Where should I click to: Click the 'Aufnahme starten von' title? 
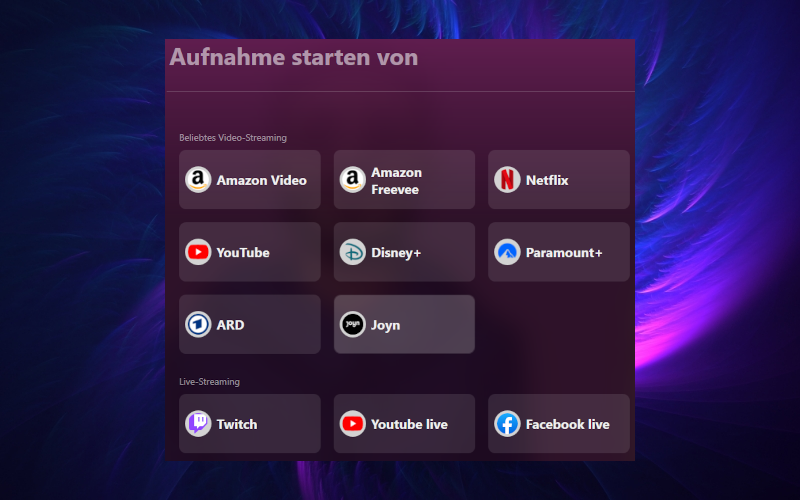[294, 57]
